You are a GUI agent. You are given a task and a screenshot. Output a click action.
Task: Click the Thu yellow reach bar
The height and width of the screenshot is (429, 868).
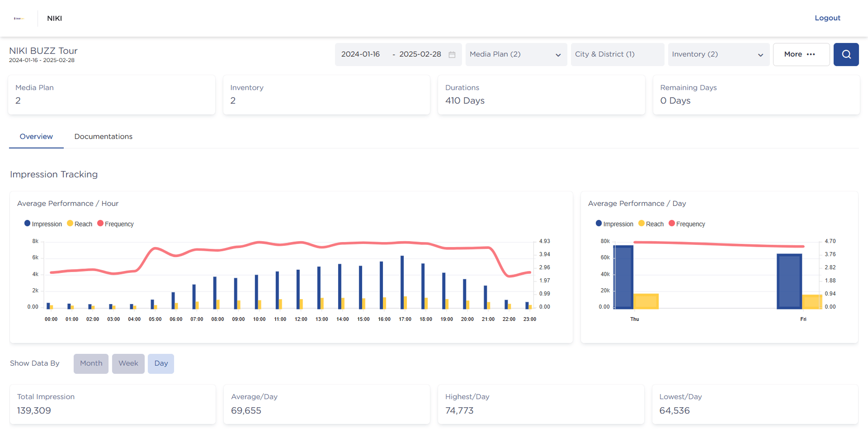[646, 301]
